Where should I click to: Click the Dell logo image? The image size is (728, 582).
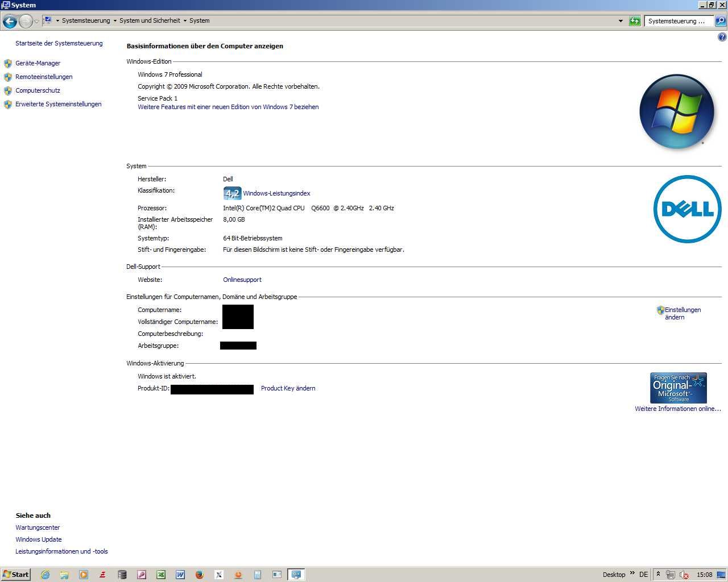coord(687,209)
